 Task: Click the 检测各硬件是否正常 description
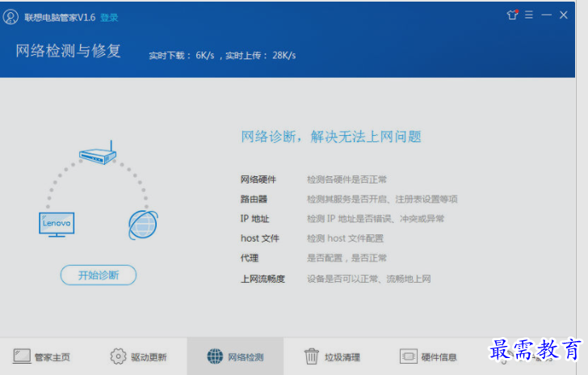click(346, 179)
